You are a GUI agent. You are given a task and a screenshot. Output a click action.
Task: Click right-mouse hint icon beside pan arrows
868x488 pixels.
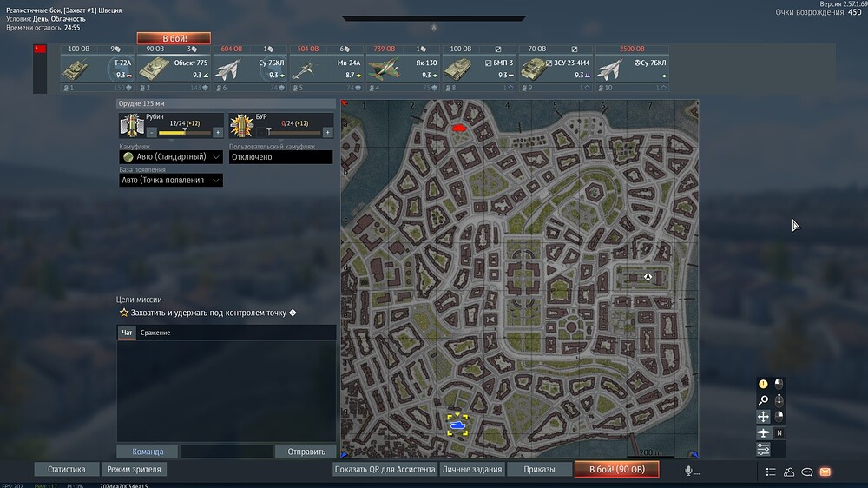779,417
